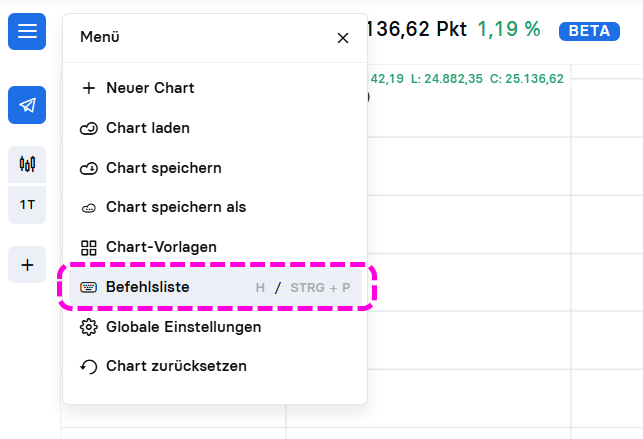Screen dimensions: 643x439
Task: Open Chart laden option
Action: pyautogui.click(x=147, y=128)
